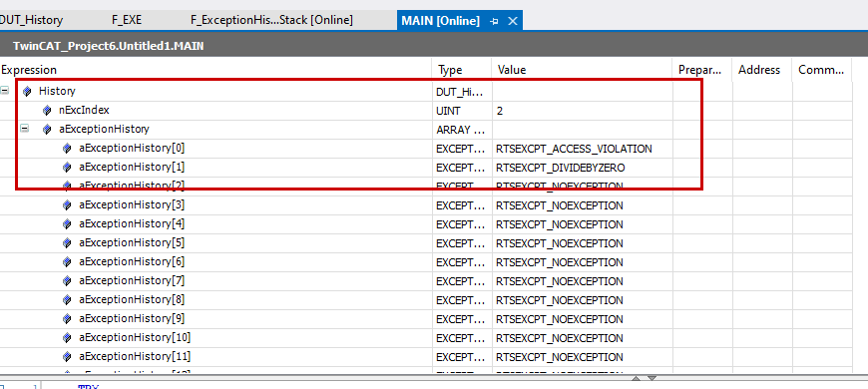Select the aExceptionHistory[11] row label
Image resolution: width=868 pixels, height=389 pixels.
[135, 356]
